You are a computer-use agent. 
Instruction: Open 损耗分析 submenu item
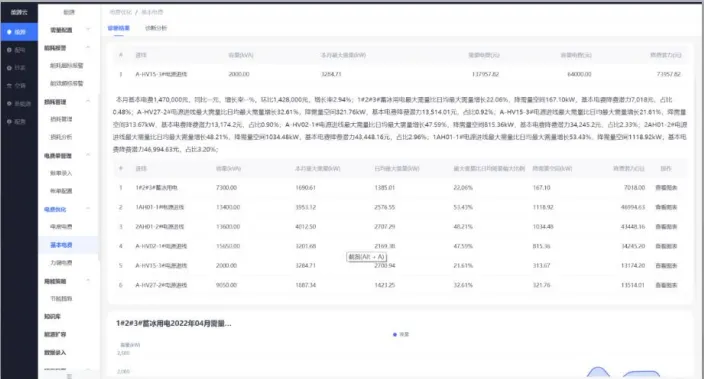[x=61, y=137]
